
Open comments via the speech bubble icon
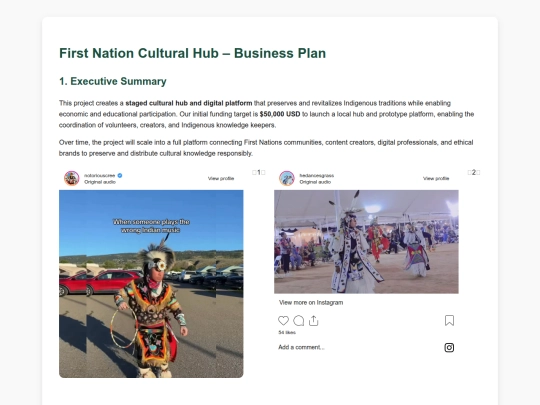point(299,321)
